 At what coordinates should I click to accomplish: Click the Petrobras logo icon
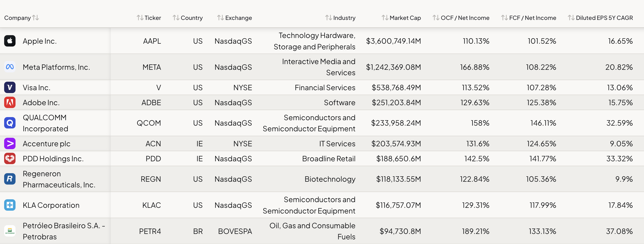10,231
